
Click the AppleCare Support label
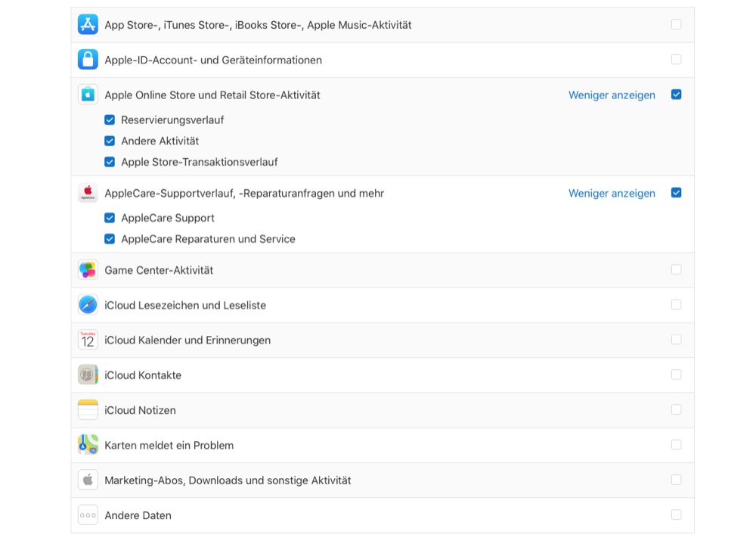(168, 218)
